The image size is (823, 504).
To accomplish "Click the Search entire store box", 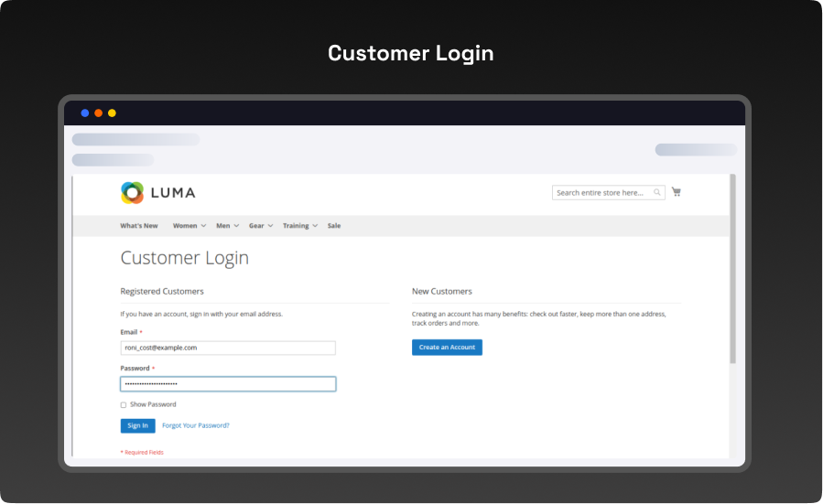I will coord(602,193).
